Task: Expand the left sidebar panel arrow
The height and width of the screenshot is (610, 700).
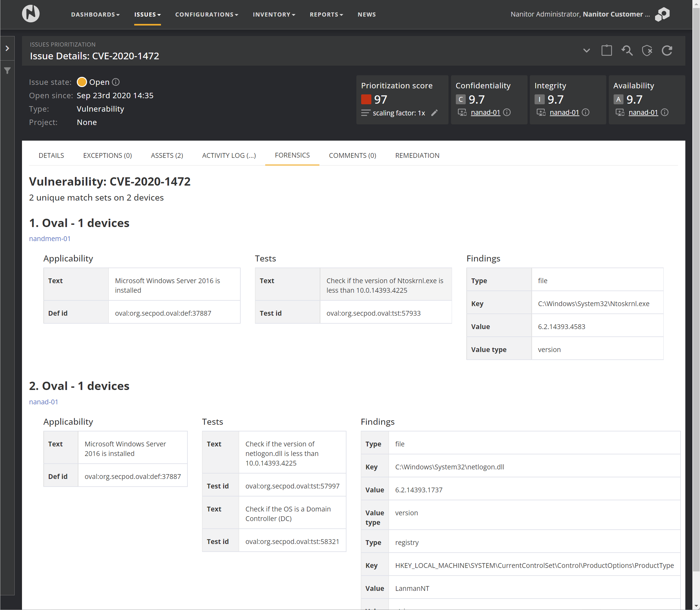Action: tap(7, 48)
